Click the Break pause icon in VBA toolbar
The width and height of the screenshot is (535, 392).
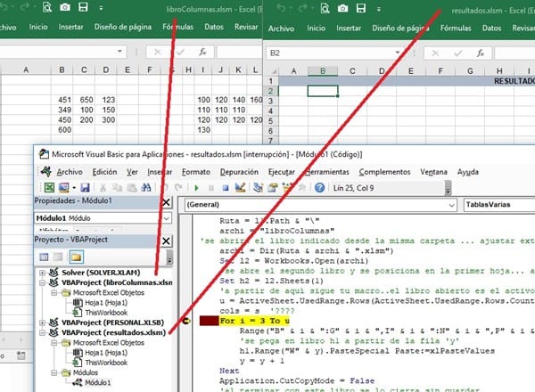(x=211, y=188)
